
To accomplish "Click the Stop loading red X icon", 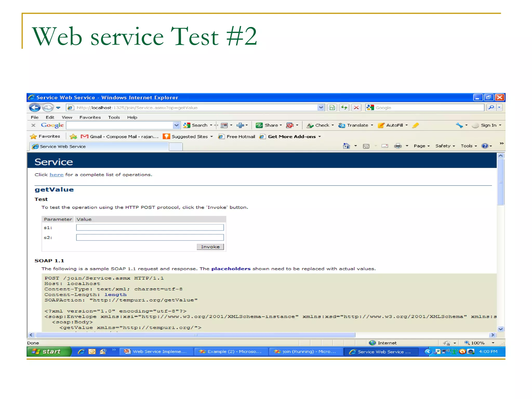I will [x=356, y=107].
